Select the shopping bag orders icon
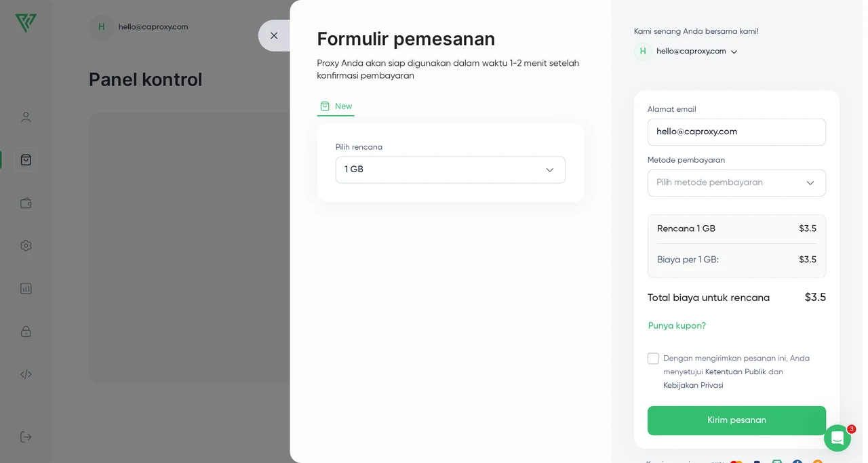This screenshot has width=868, height=463. click(x=26, y=160)
